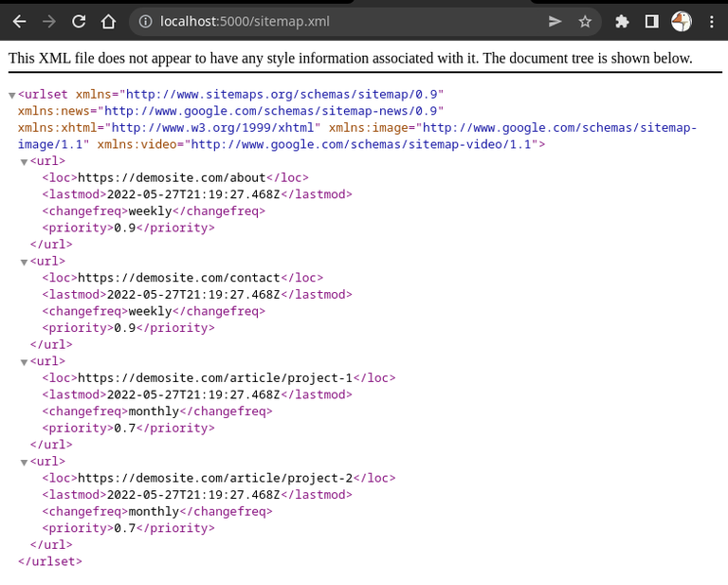Click the sitemaps.org schema xmlns value
The width and height of the screenshot is (728, 585).
(282, 94)
